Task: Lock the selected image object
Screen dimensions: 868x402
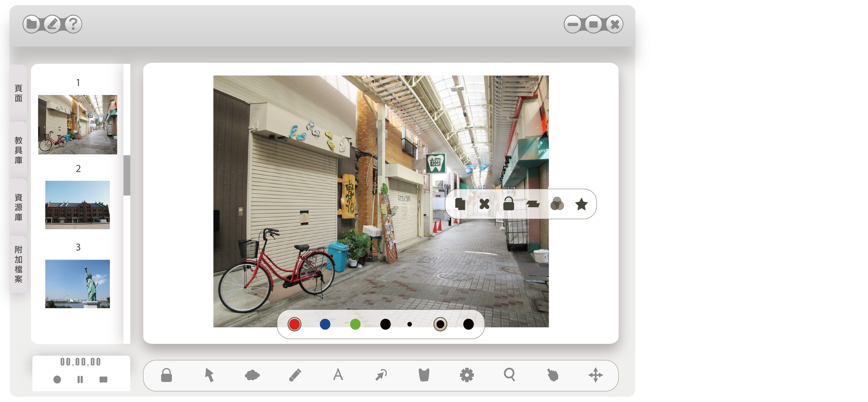Action: tap(508, 204)
